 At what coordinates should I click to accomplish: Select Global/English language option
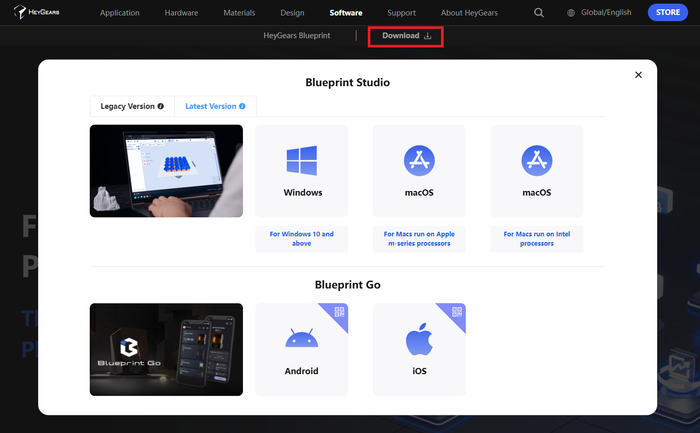click(x=606, y=12)
